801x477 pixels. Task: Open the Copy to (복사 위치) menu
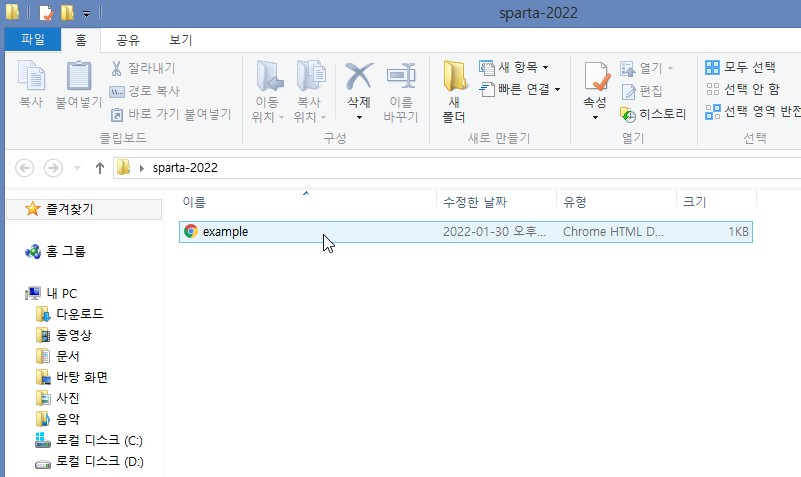[310, 91]
